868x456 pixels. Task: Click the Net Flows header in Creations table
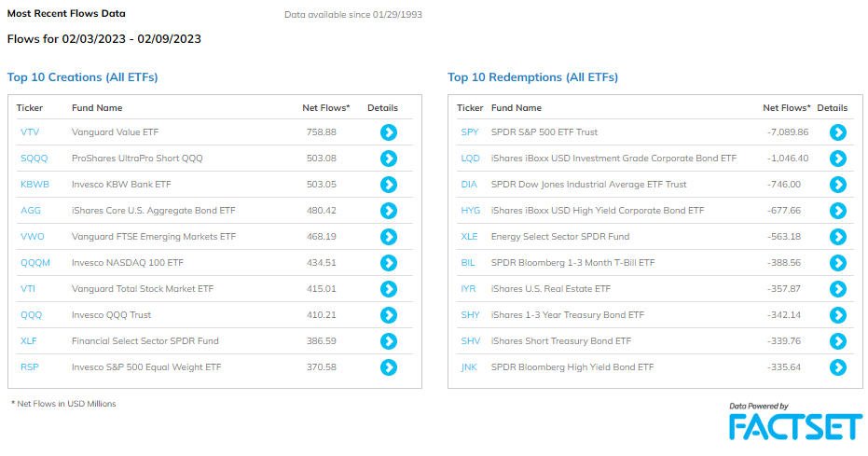[326, 108]
